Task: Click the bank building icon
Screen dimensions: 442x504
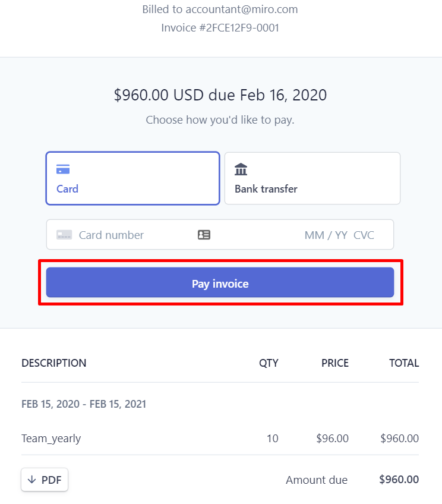Action: click(241, 169)
